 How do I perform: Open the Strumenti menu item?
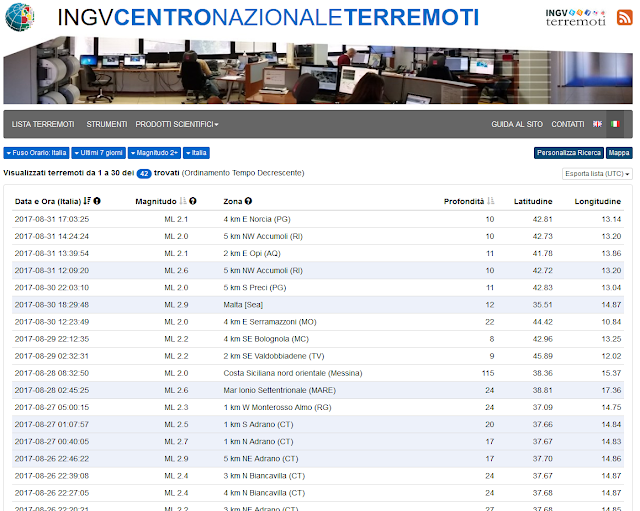(x=107, y=124)
